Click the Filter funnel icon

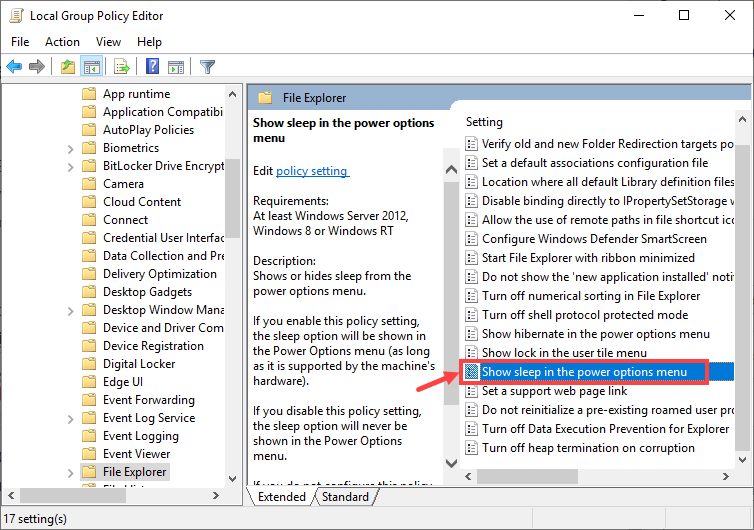208,67
